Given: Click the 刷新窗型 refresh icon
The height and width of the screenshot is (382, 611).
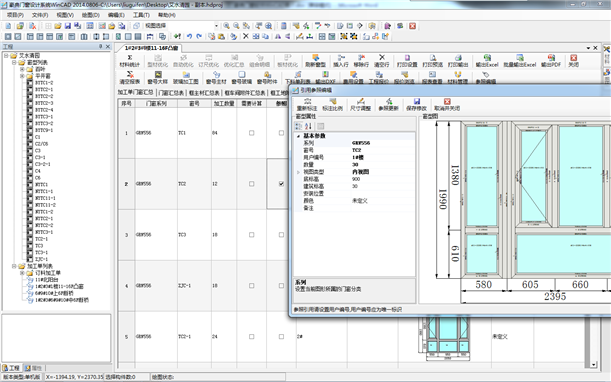Looking at the screenshot, I should [316, 58].
